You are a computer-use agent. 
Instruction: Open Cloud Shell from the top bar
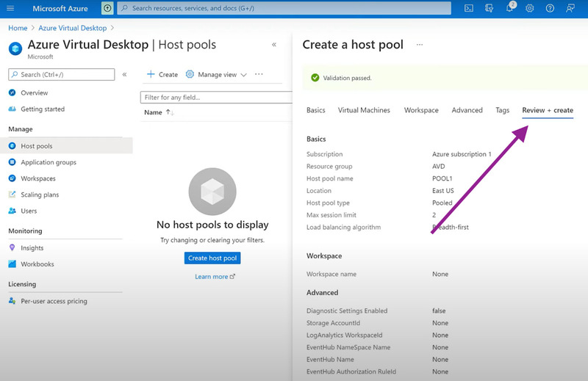click(469, 8)
